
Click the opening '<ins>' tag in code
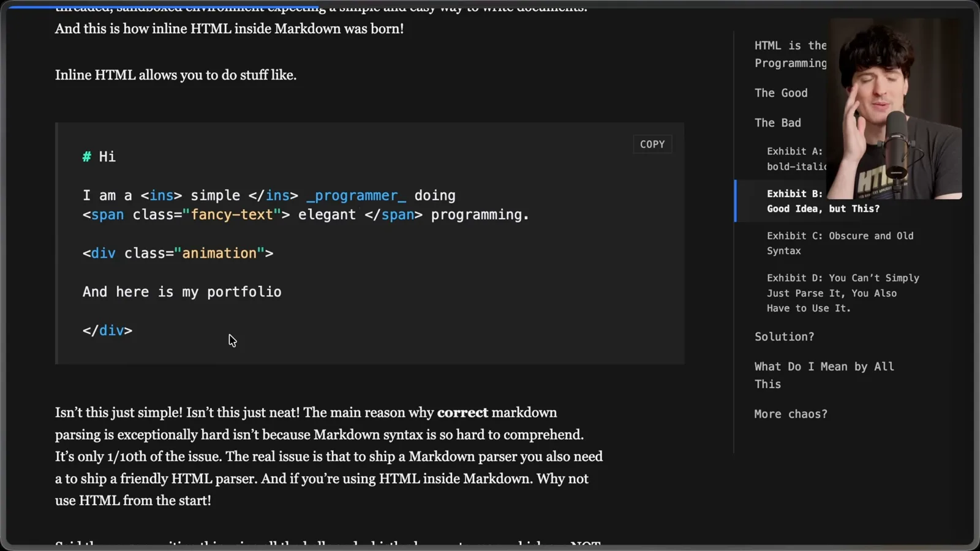pyautogui.click(x=162, y=196)
